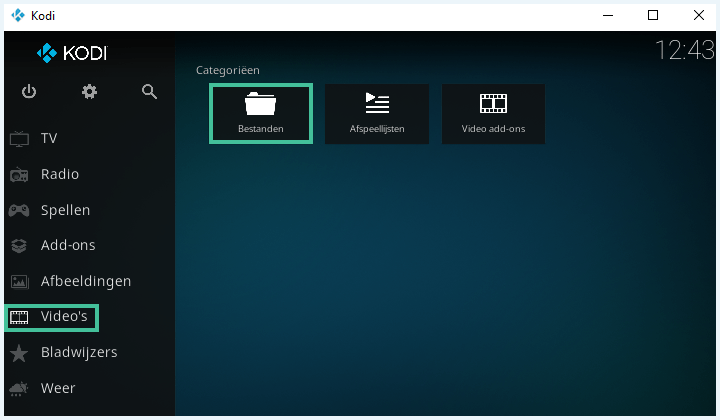This screenshot has width=720, height=420.
Task: Select Video's menu item
Action: pyautogui.click(x=64, y=316)
